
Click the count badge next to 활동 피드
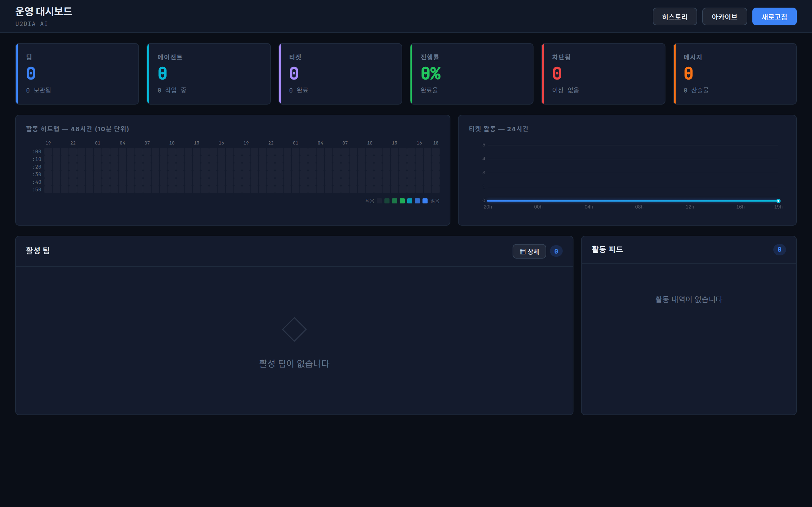pos(779,249)
